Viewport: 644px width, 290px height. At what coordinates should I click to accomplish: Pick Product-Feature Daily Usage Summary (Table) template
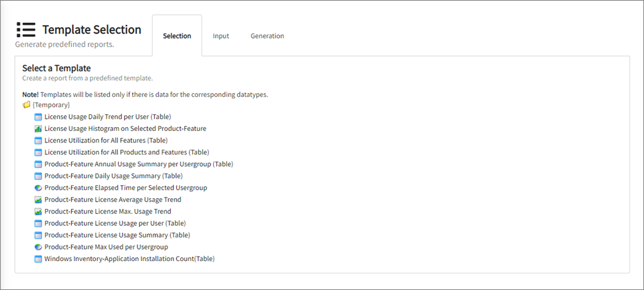click(113, 176)
